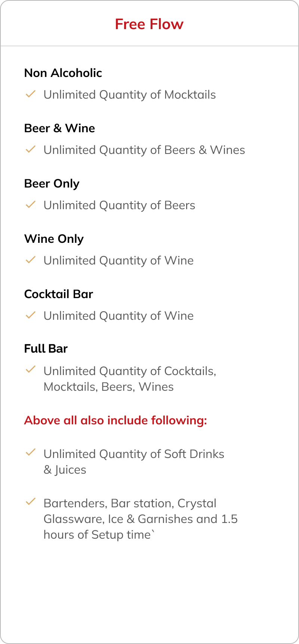Click the checkmark under Cocktail Bar heading
The width and height of the screenshot is (299, 644).
tap(30, 315)
